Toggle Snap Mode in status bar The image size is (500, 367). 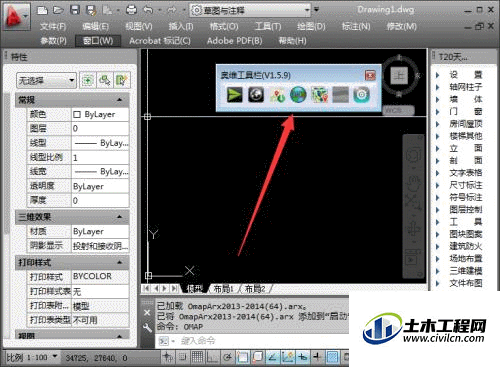pos(182,357)
